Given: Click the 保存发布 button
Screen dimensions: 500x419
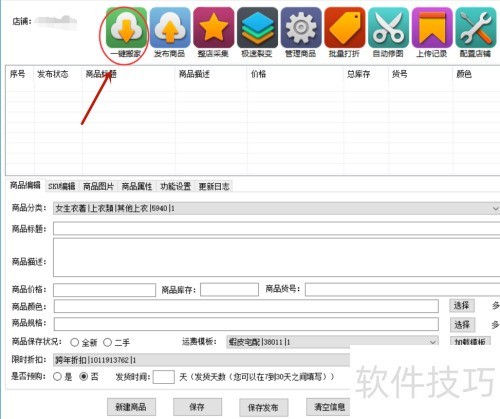Looking at the screenshot, I should 263,407.
